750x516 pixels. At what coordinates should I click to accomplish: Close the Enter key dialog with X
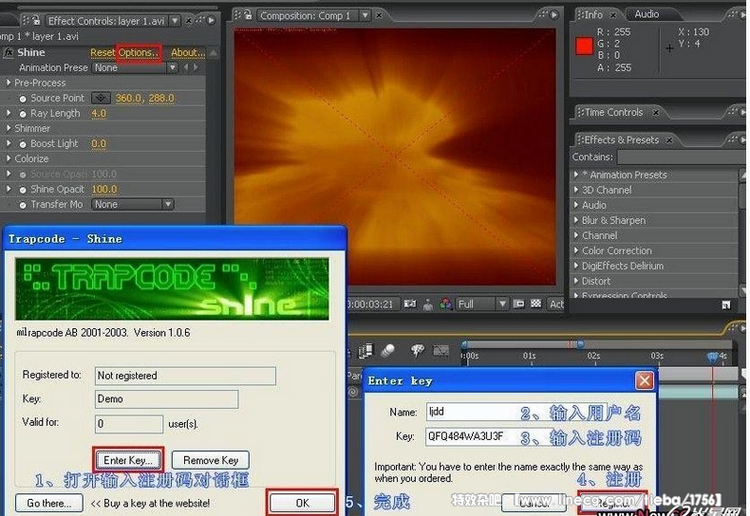click(644, 381)
